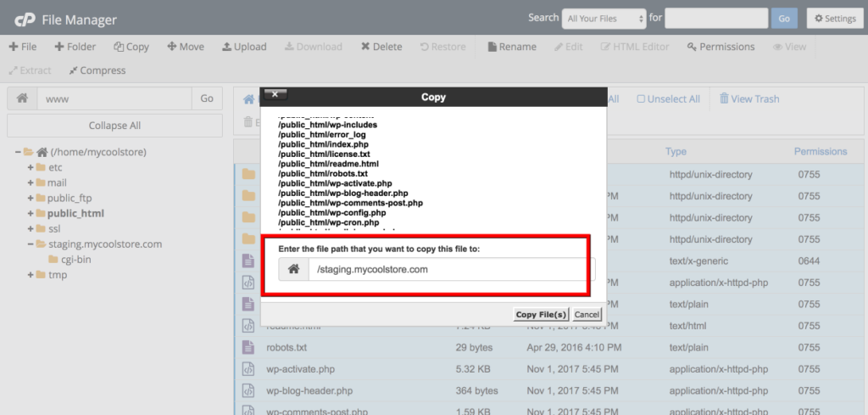The image size is (868, 415).
Task: Expand the public_html folder in tree
Action: pos(31,213)
